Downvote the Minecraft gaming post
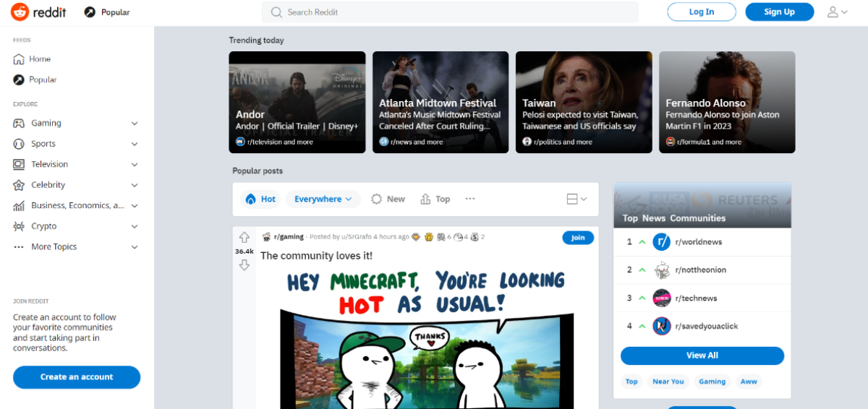 244,265
